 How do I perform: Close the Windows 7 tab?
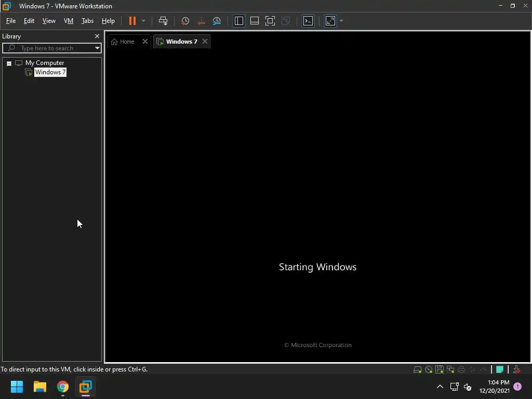205,42
